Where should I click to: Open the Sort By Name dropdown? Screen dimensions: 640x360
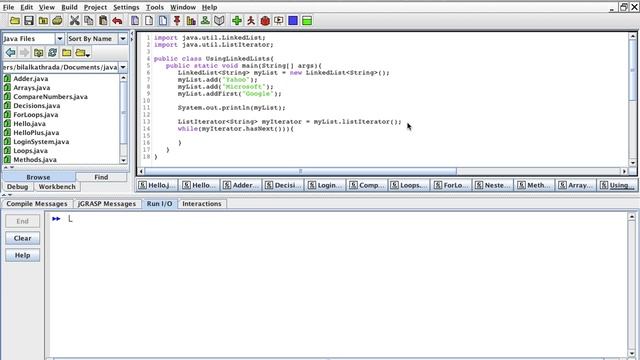123,39
